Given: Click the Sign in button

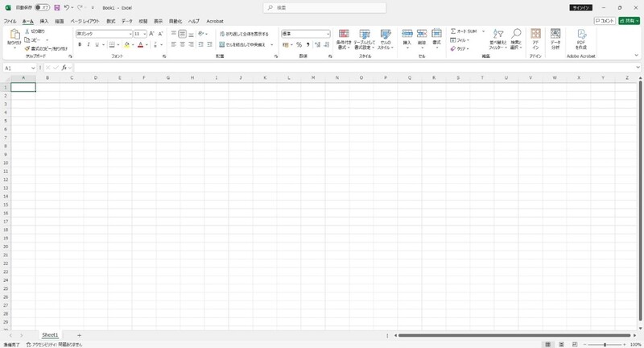Looking at the screenshot, I should point(580,8).
